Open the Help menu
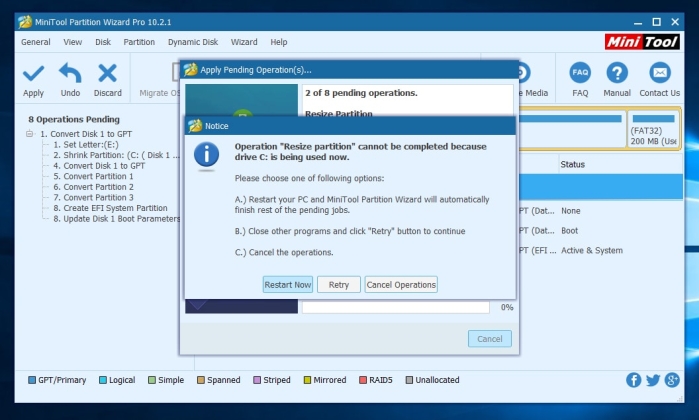Viewport: 699px width, 420px height. tap(279, 42)
